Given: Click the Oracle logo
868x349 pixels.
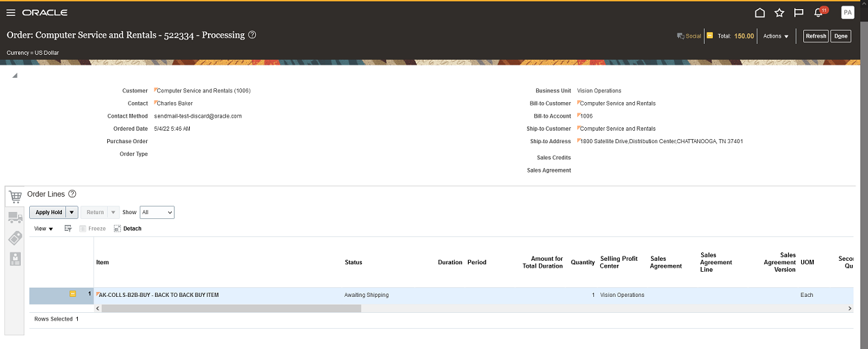Looking at the screenshot, I should click(45, 13).
